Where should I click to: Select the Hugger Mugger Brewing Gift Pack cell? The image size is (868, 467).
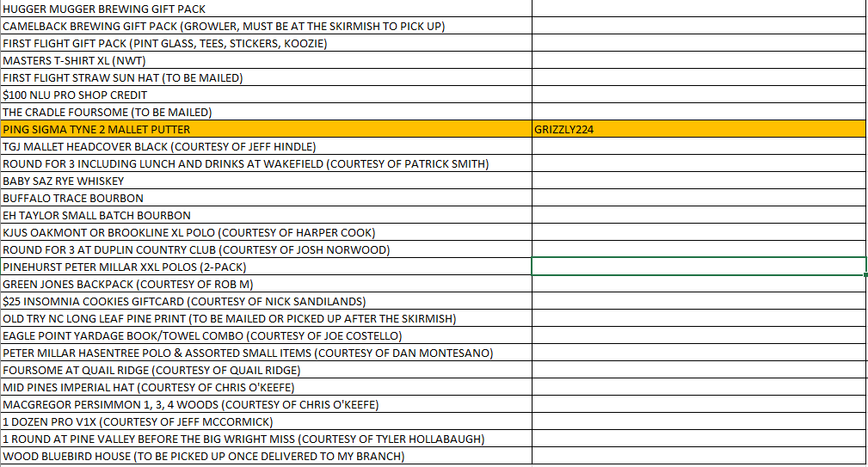267,9
